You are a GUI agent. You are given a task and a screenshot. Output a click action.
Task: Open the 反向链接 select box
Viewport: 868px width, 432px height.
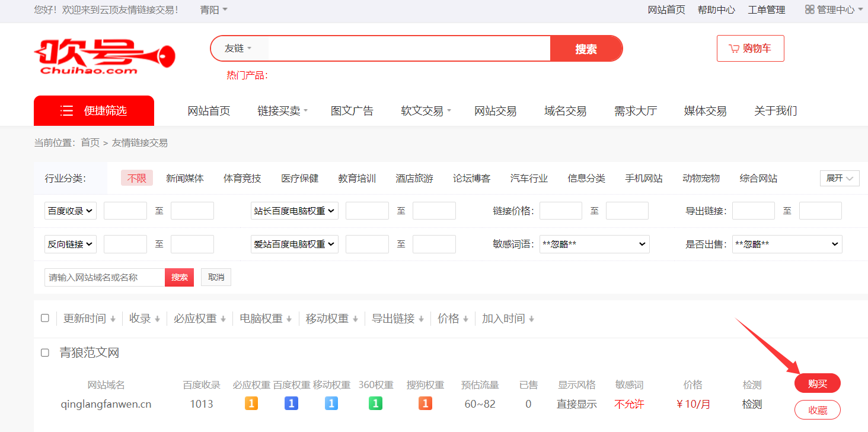(71, 244)
